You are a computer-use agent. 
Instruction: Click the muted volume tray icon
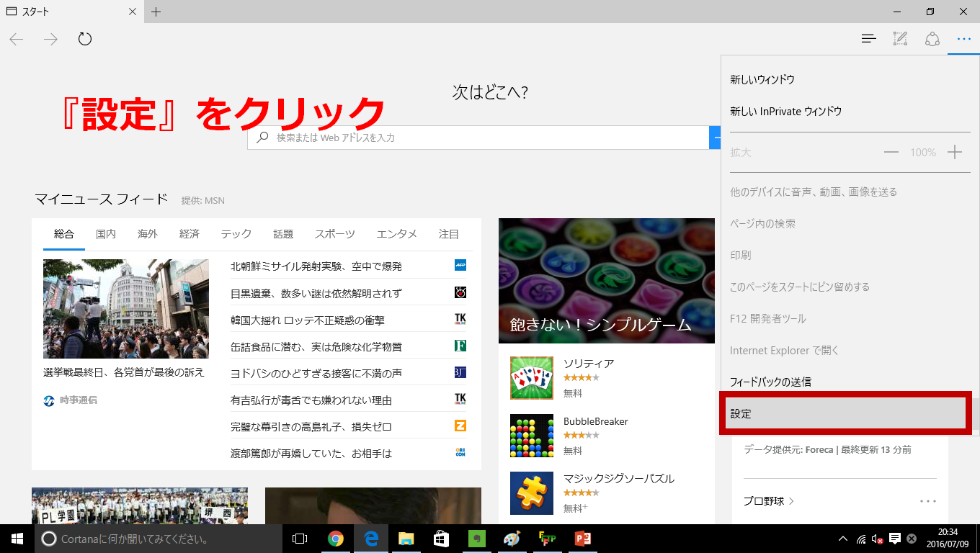[878, 539]
